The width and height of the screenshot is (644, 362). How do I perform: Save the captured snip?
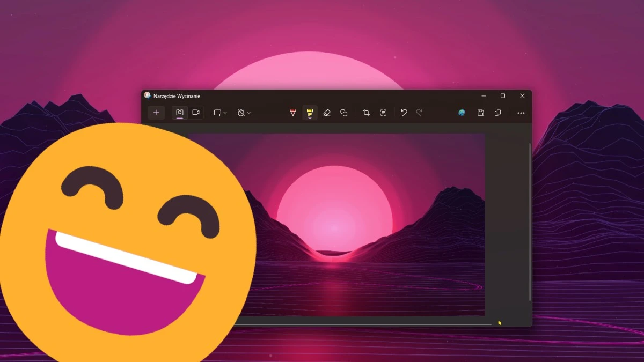pos(480,113)
